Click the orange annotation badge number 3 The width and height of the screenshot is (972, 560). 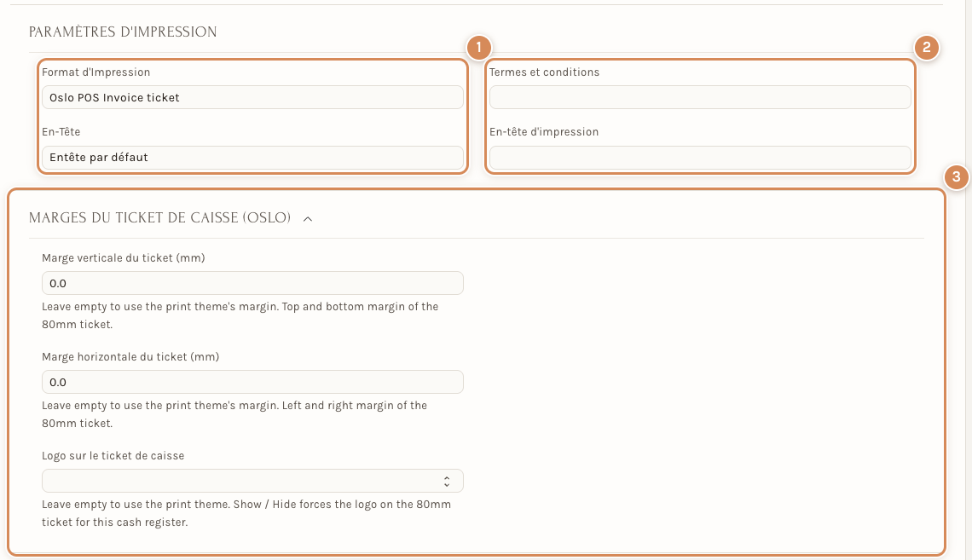956,177
